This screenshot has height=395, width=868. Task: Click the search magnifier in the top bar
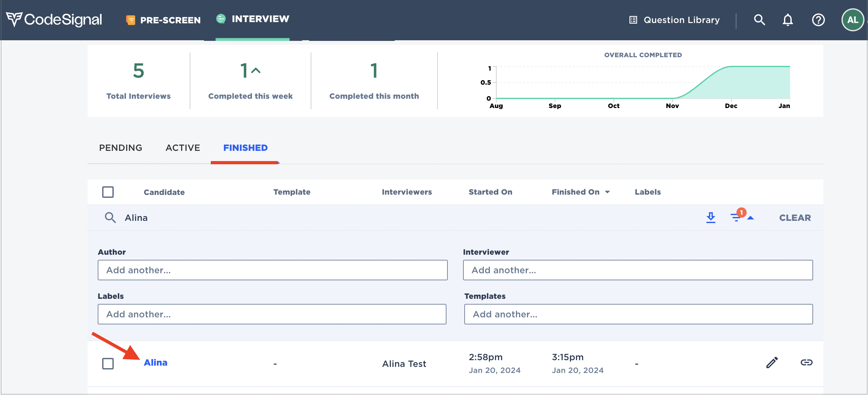coord(759,20)
